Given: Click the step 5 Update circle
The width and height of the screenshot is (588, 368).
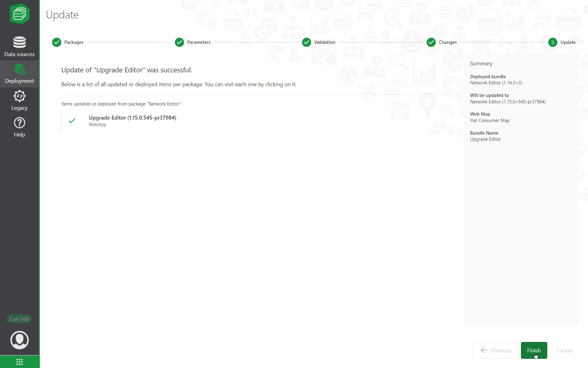Looking at the screenshot, I should point(553,42).
